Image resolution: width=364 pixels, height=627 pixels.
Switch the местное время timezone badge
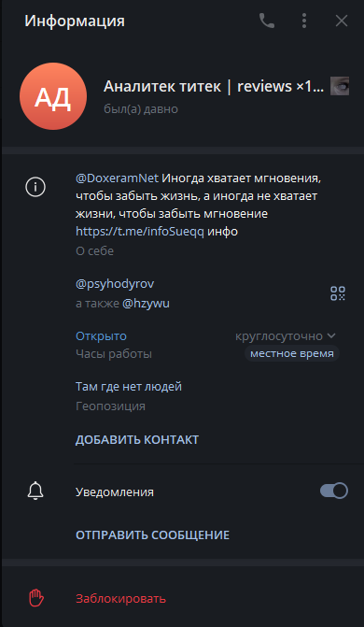[x=292, y=354]
